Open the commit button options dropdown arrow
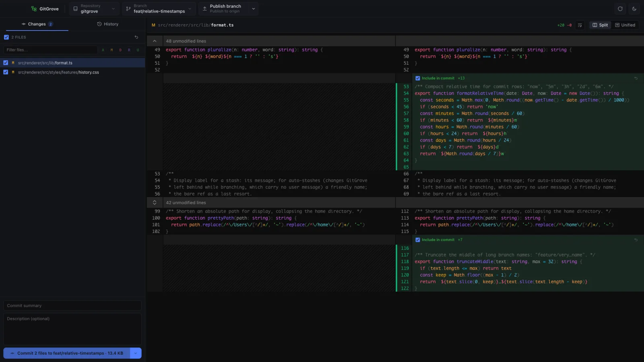 (x=136, y=353)
